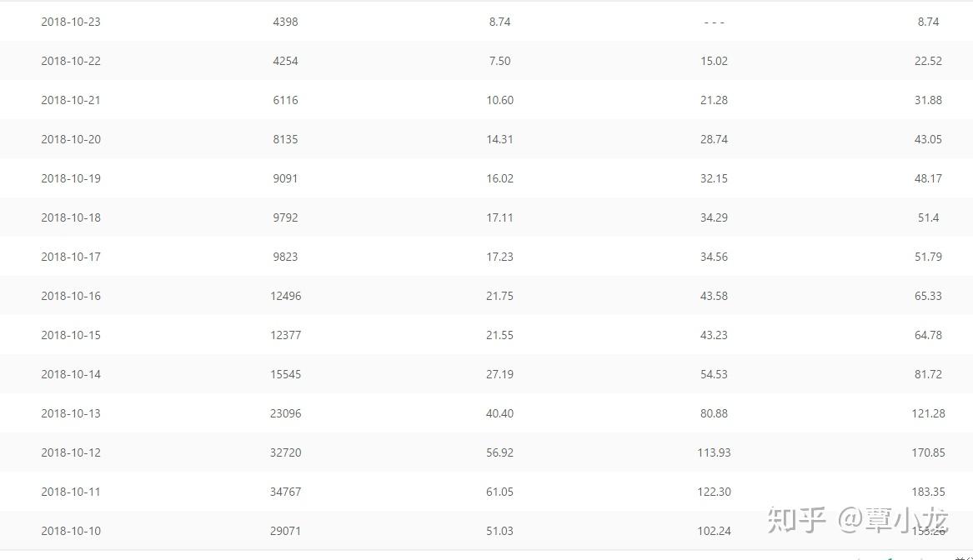Click the 43.23 value for 2018-10-15
The width and height of the screenshot is (973, 560).
pos(714,335)
